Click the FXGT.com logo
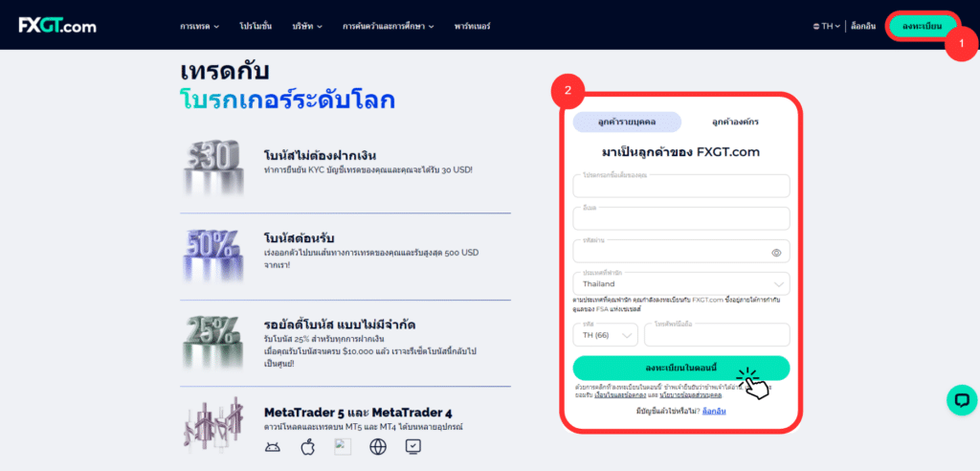This screenshot has width=980, height=471. pyautogui.click(x=56, y=25)
